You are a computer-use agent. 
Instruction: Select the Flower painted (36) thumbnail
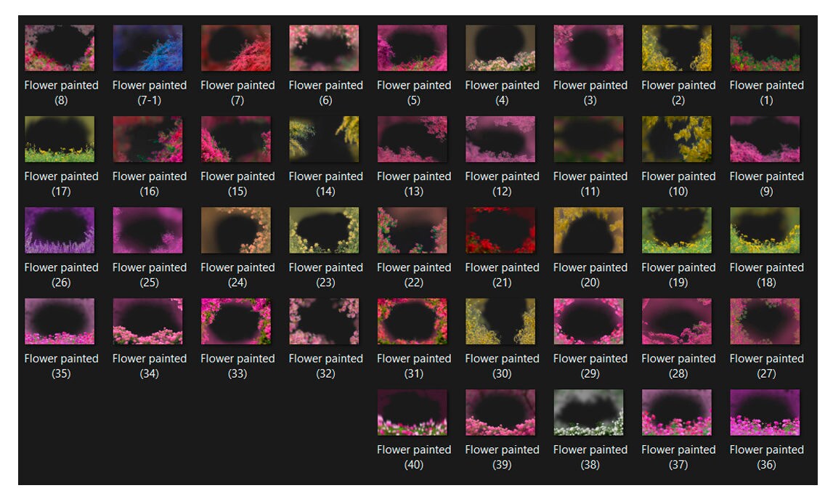(765, 412)
